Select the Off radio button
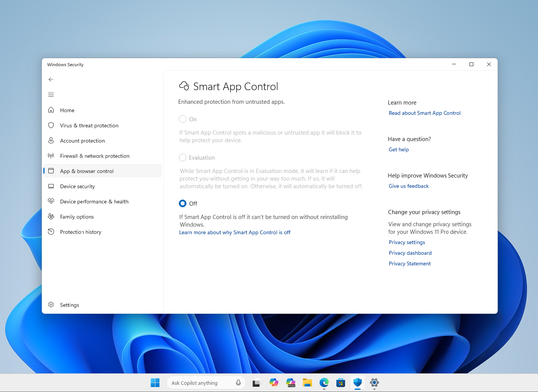 183,203
